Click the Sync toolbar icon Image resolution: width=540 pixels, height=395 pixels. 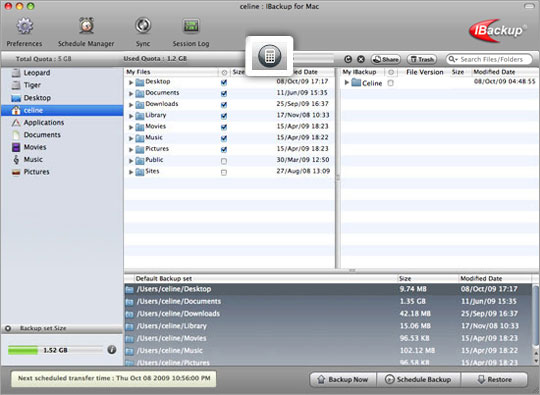pos(143,25)
